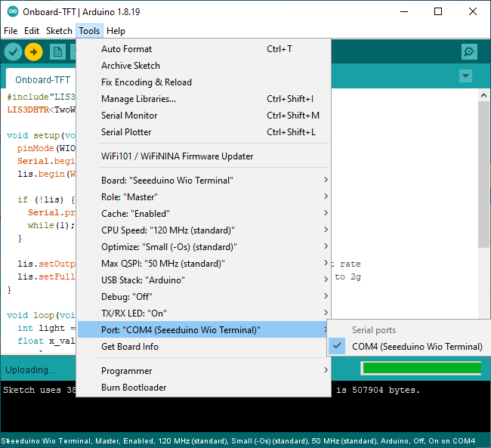Select the checked COM4 (Seeeduino Wio Terminal) port
The width and height of the screenshot is (491, 448).
tap(409, 347)
